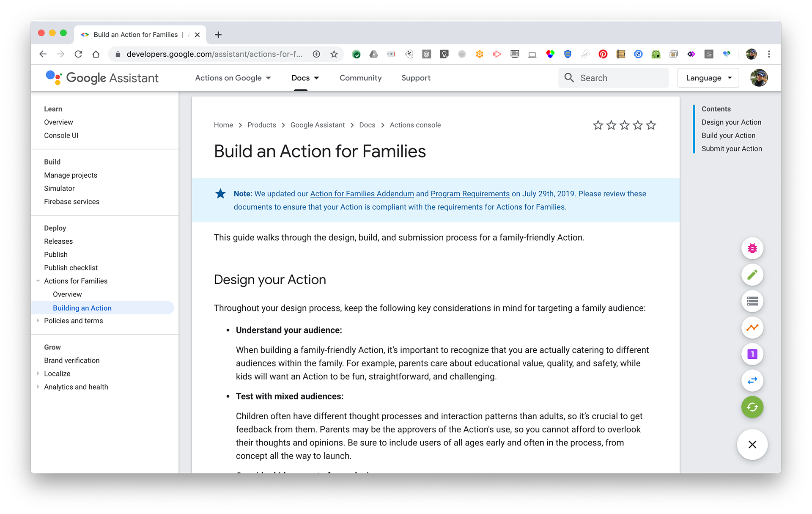Screen dimensions: 812x514
Task: Click the green Android robot extension icon
Action: 656,54
